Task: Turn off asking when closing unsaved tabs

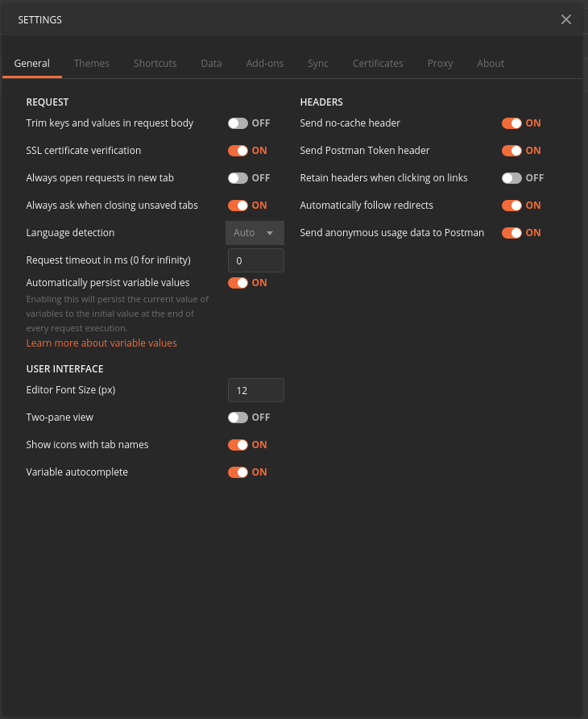Action: pyautogui.click(x=238, y=206)
